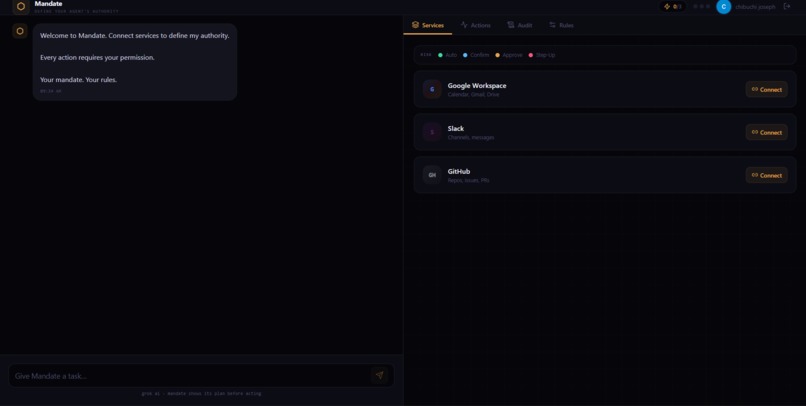Switch to the Services tab
806x406 pixels.
pyautogui.click(x=428, y=25)
